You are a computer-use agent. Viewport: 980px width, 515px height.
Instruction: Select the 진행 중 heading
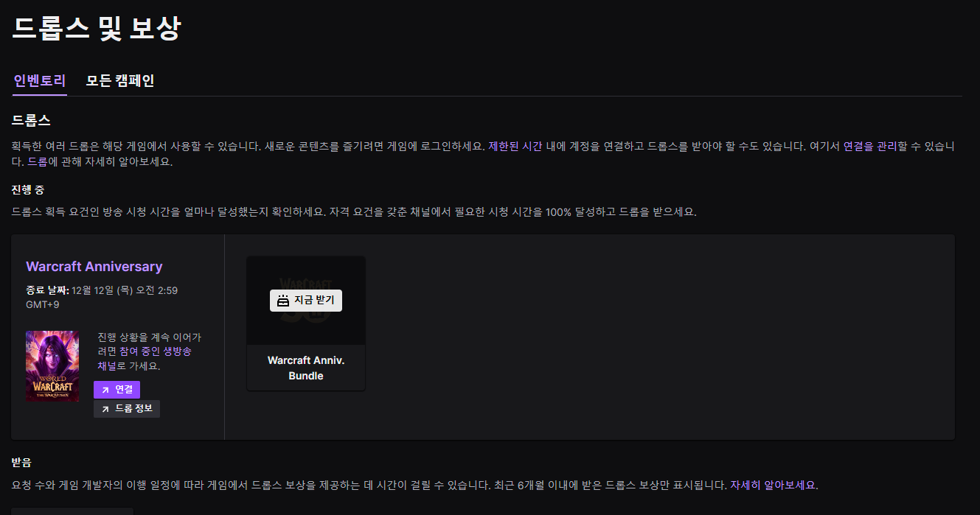(x=28, y=190)
